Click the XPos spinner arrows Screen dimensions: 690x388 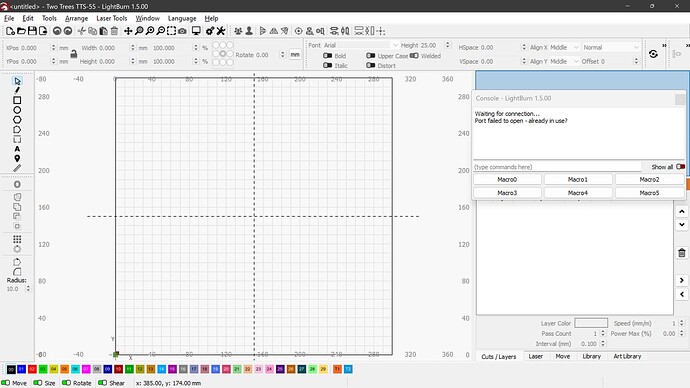tap(53, 48)
